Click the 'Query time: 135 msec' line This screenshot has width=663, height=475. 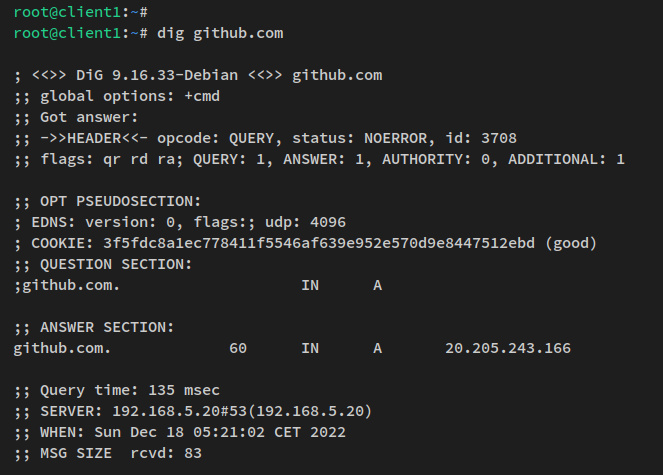(x=129, y=390)
